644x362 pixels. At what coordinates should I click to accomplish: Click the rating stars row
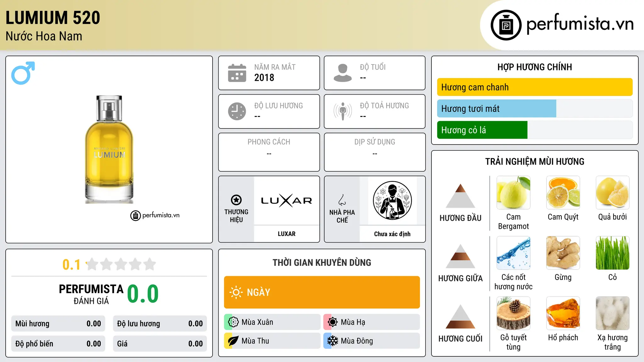pyautogui.click(x=121, y=264)
